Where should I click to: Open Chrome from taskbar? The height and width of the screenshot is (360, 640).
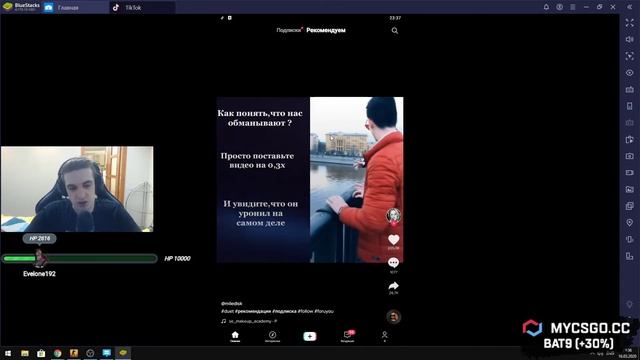[x=58, y=353]
